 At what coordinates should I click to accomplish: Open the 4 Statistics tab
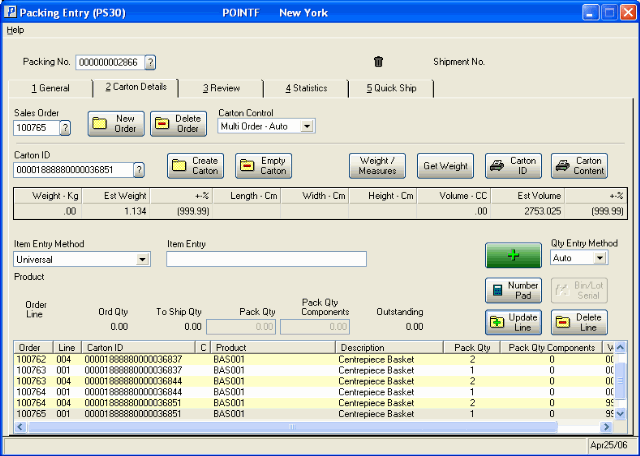coord(306,88)
